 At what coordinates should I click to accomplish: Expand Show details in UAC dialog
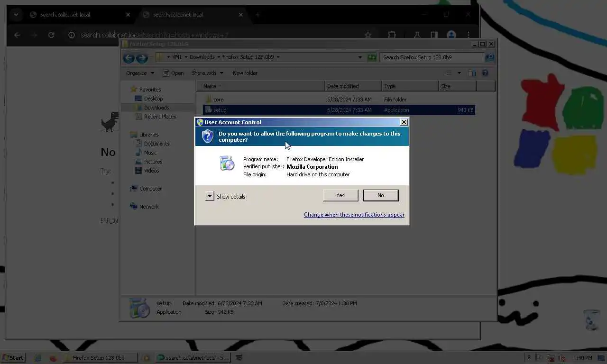click(x=226, y=196)
